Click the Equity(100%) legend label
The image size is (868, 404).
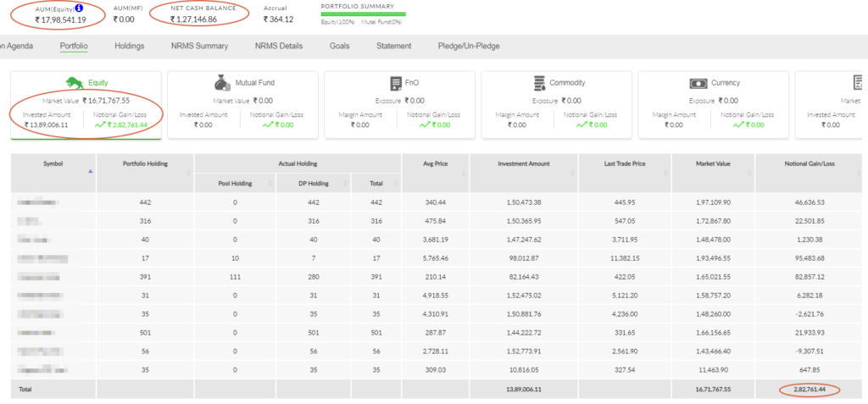(x=339, y=22)
